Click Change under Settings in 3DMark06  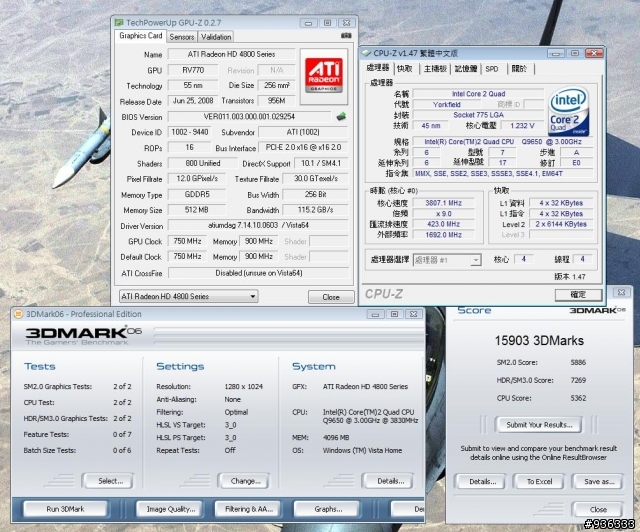(244, 481)
